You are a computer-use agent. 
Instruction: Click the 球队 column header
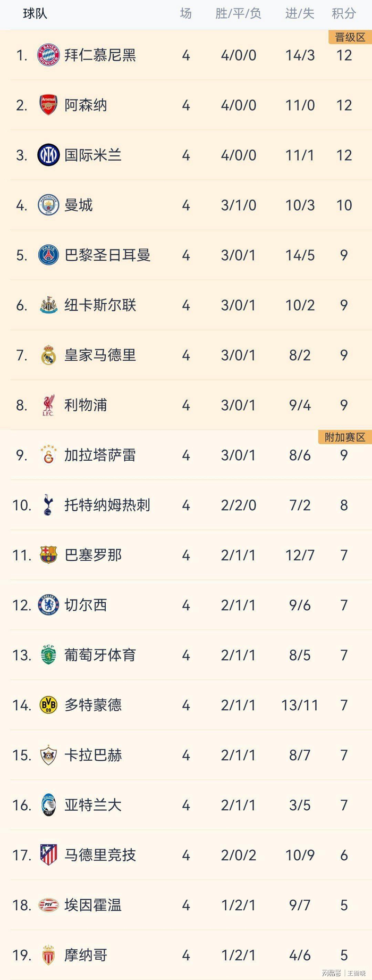[x=35, y=13]
